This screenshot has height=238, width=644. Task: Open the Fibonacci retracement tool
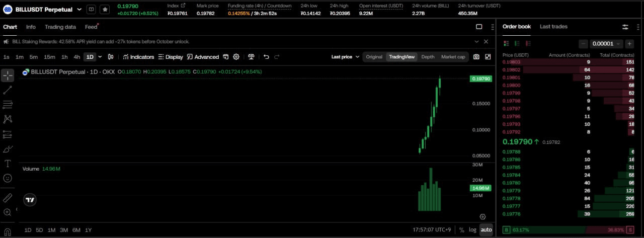pos(8,105)
